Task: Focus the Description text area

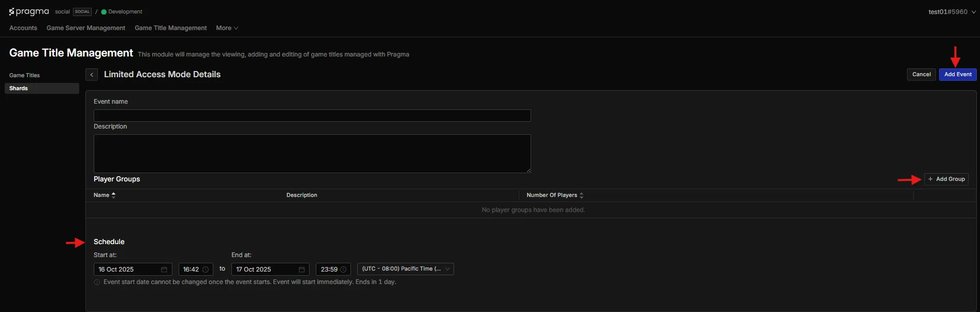Action: pos(312,153)
